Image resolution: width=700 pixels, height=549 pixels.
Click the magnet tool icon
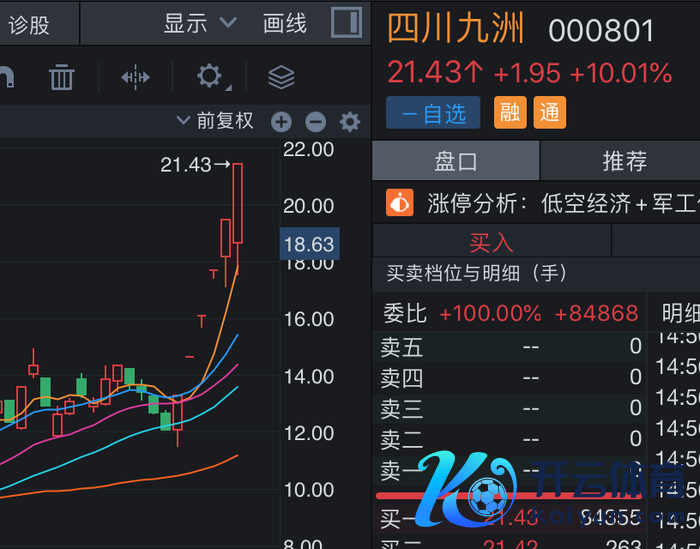pyautogui.click(x=5, y=77)
